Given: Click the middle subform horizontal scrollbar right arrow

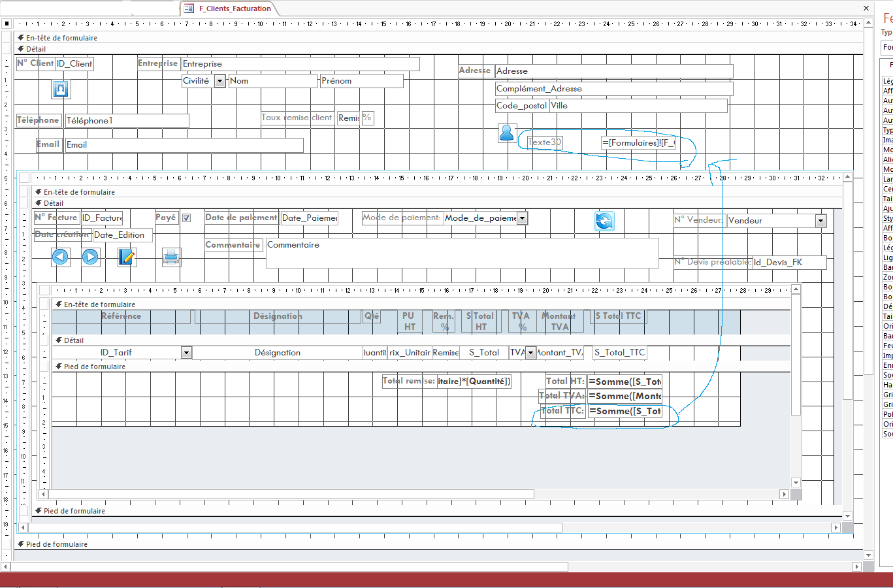Looking at the screenshot, I should (x=836, y=527).
